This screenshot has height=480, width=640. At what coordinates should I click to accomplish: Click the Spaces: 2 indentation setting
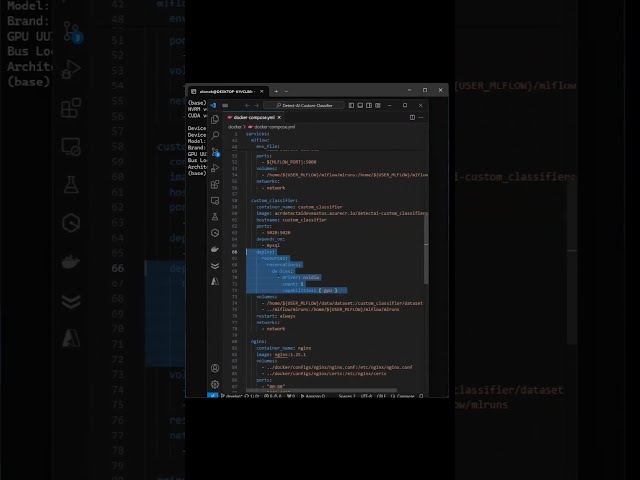tap(347, 396)
